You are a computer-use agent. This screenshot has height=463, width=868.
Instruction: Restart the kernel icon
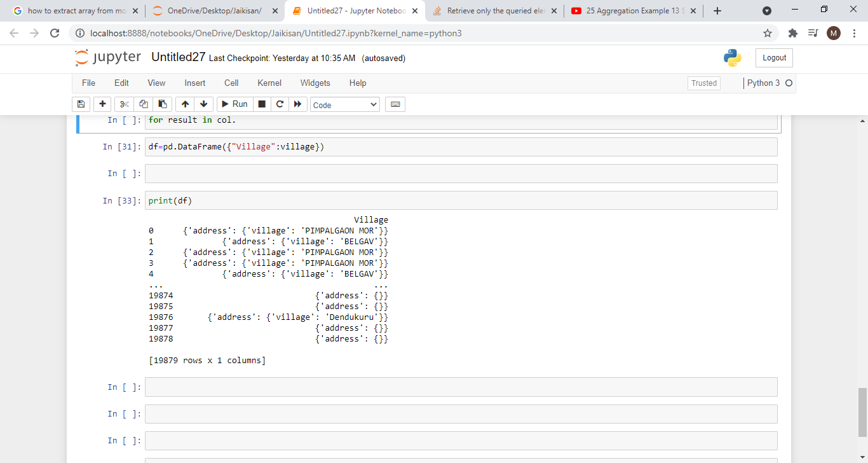click(280, 104)
